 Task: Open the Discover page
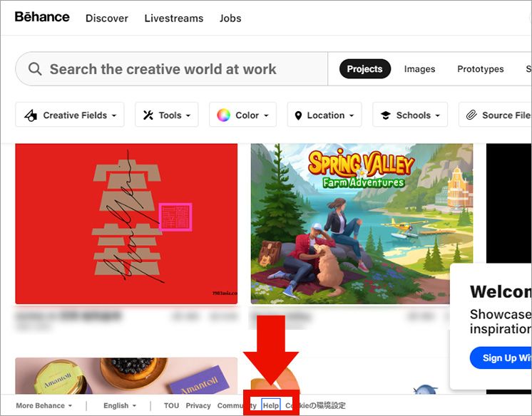(107, 19)
